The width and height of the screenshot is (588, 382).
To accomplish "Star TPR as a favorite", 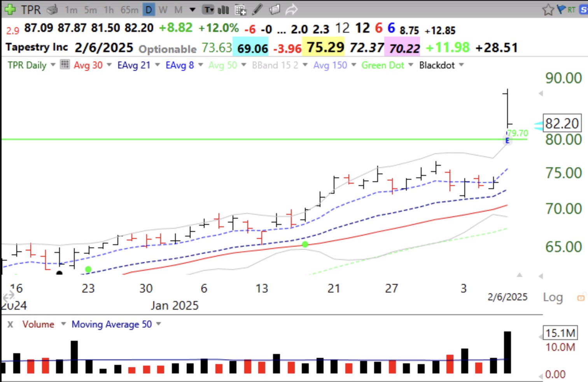I will pos(548,9).
